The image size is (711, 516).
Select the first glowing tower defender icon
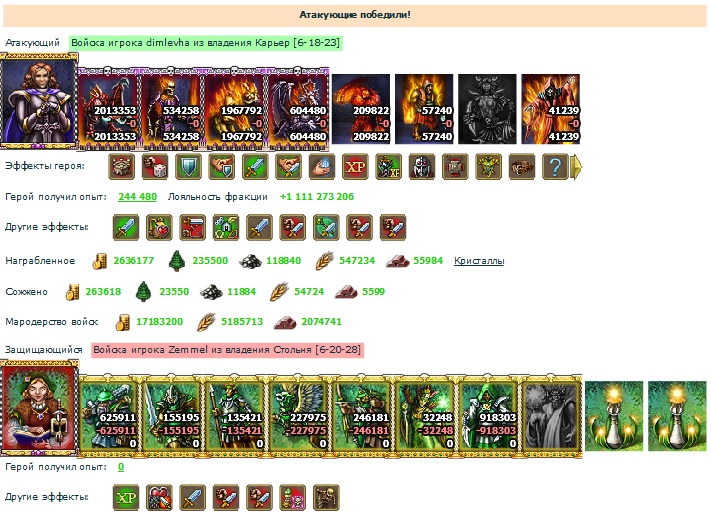(x=614, y=416)
